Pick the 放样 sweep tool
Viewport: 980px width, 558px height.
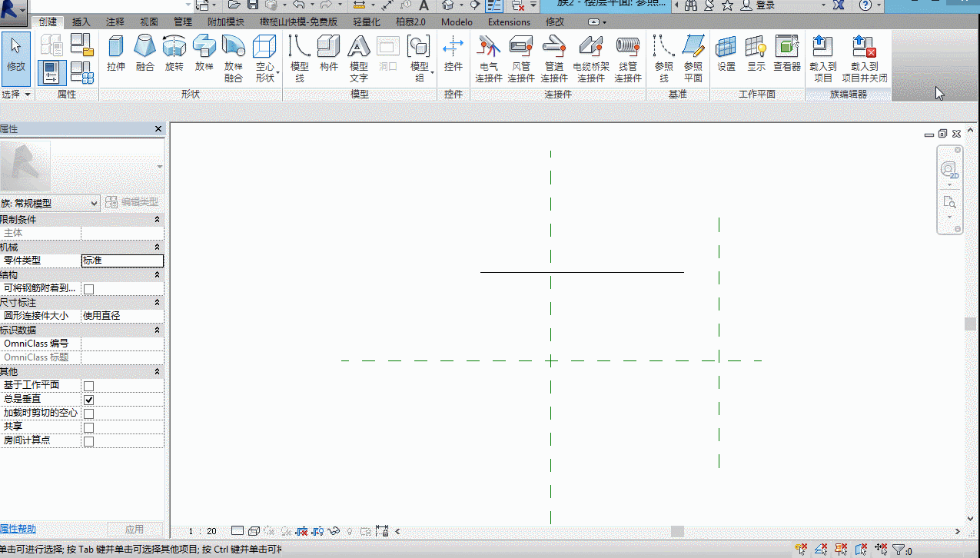pyautogui.click(x=204, y=53)
